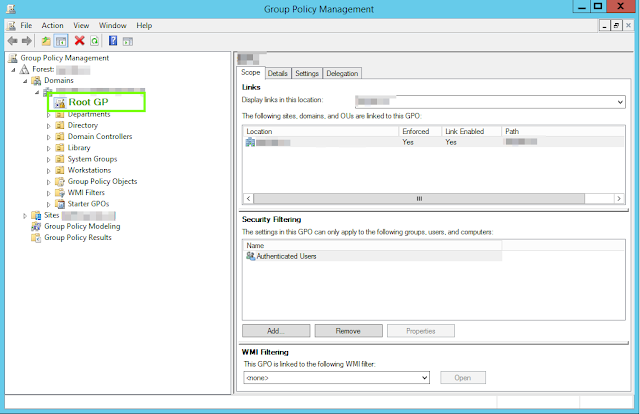Select the Scope tab

[251, 72]
